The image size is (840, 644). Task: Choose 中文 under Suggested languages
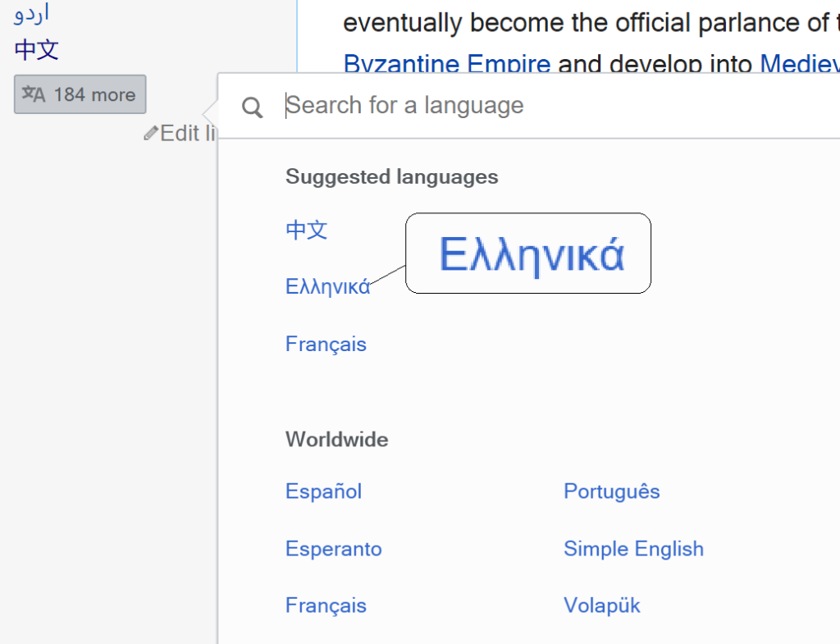[x=307, y=230]
